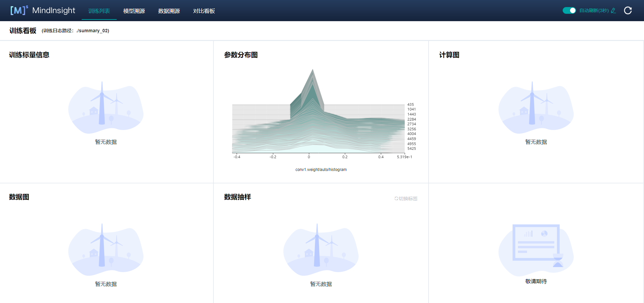Click the 敬请期待 coming-soon illustration

click(x=536, y=250)
